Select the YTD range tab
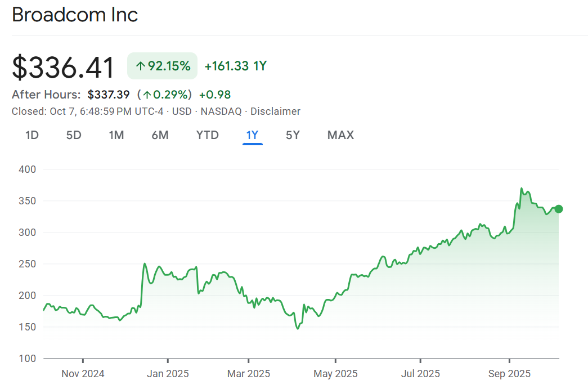Viewport: 588px width, 389px height. pyautogui.click(x=207, y=135)
